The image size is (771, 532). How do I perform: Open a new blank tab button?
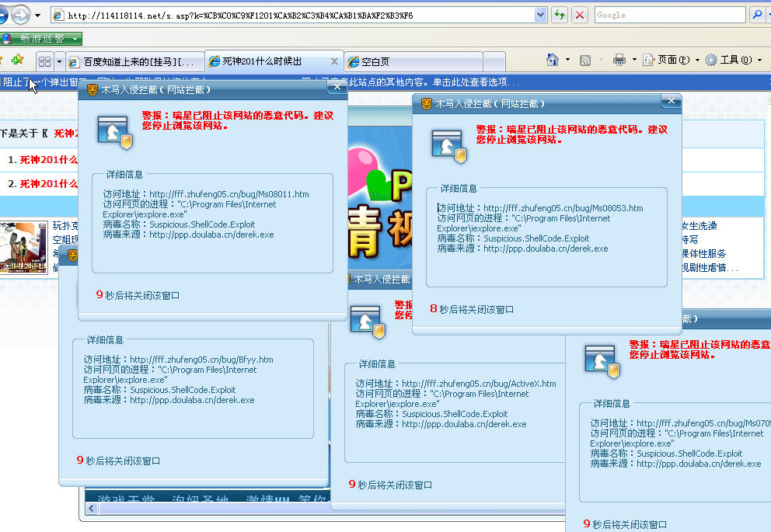494,61
